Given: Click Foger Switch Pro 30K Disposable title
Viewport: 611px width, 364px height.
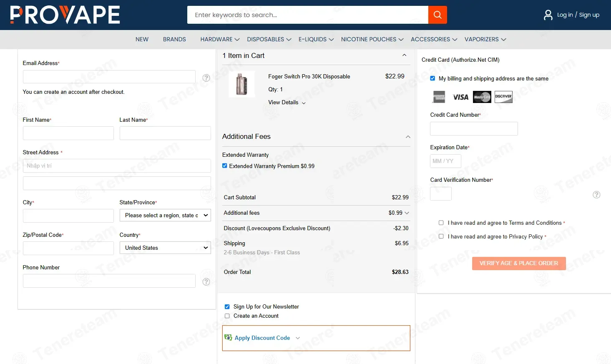Looking at the screenshot, I should (x=309, y=76).
